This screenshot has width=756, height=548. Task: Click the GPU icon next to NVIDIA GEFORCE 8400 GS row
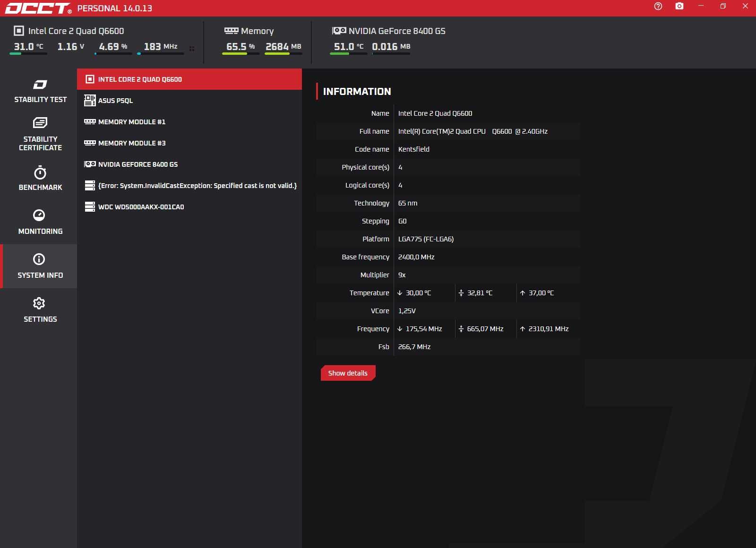[90, 164]
